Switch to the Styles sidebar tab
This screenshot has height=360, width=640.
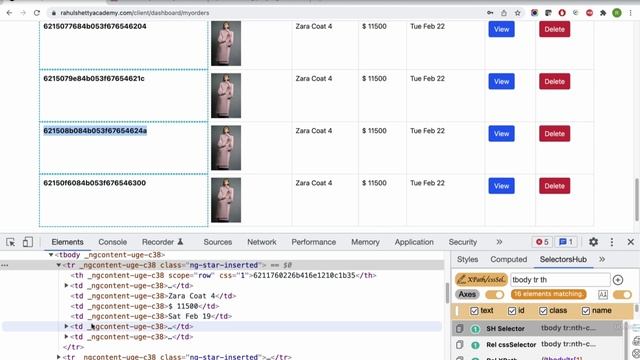(x=467, y=260)
